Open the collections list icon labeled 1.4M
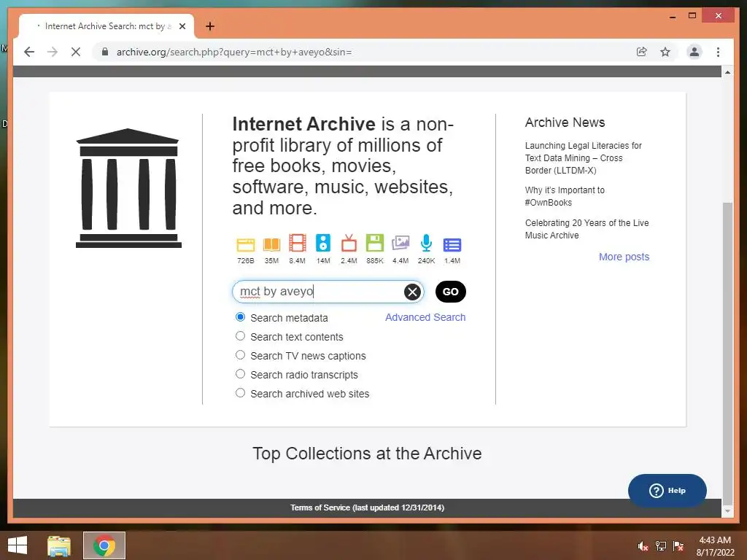 [x=452, y=245]
